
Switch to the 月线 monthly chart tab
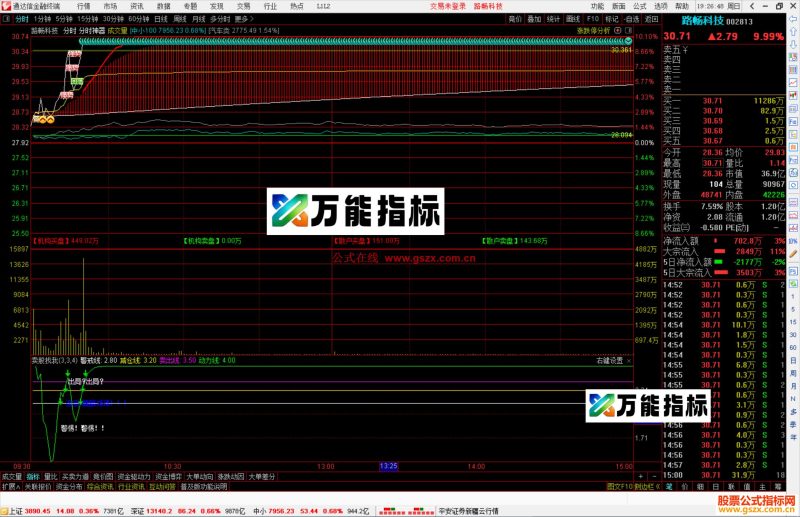[x=198, y=19]
